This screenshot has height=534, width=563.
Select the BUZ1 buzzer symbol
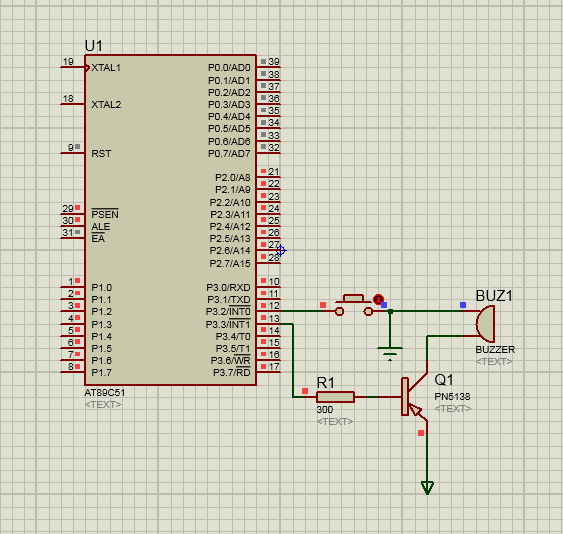click(x=485, y=324)
